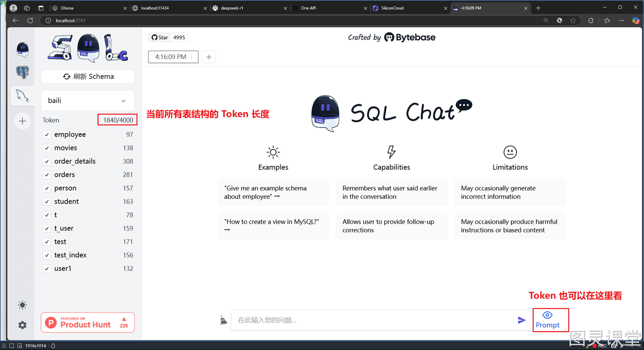Open the Copilot icon in the browser toolbar

tap(636, 21)
